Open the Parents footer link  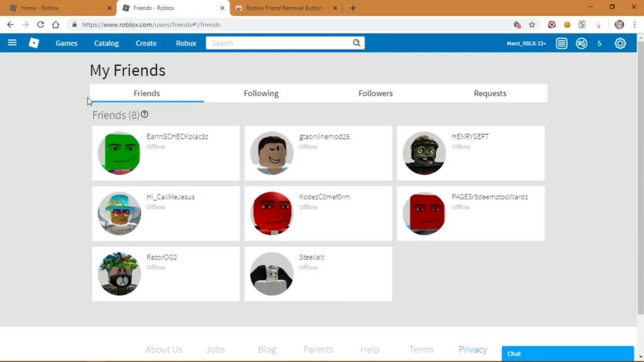click(318, 349)
